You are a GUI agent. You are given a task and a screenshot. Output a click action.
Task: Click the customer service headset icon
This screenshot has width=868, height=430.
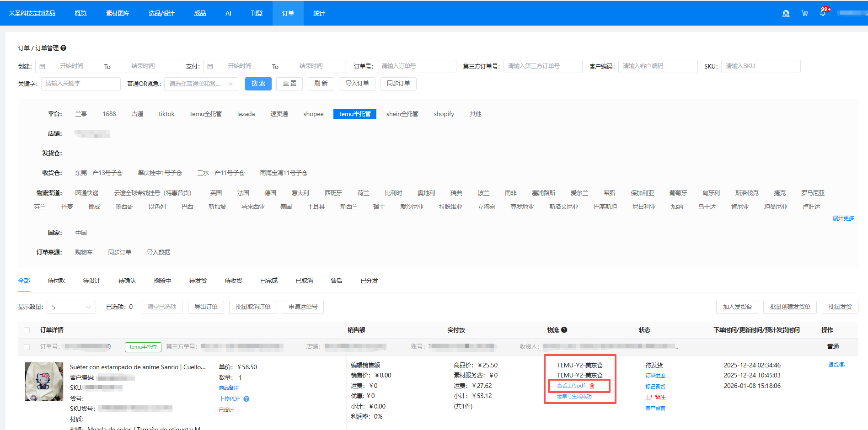tap(786, 14)
